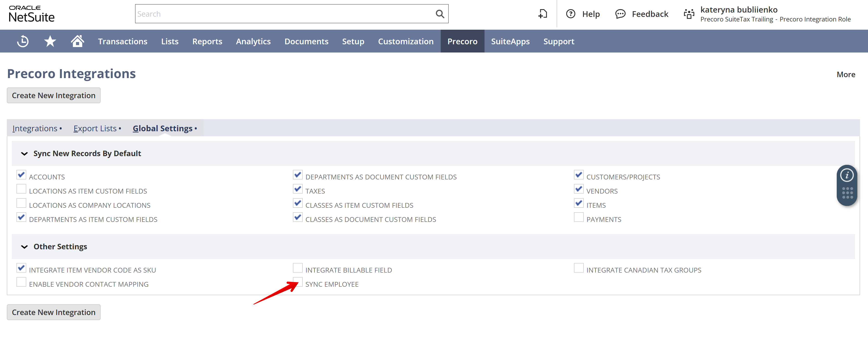Open the Reports menu
Viewport: 868px width, 347px height.
click(207, 41)
